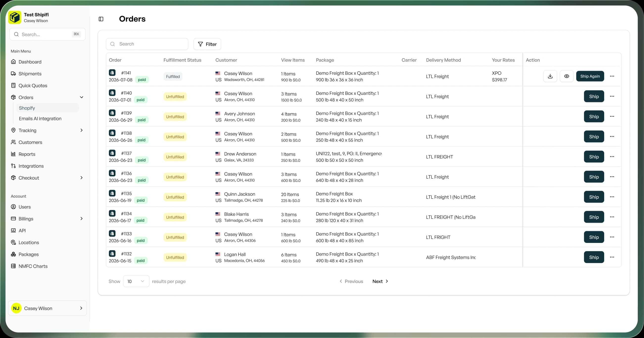Ship order #1139 for Avery Johnson
This screenshot has width=644, height=338.
click(x=594, y=117)
